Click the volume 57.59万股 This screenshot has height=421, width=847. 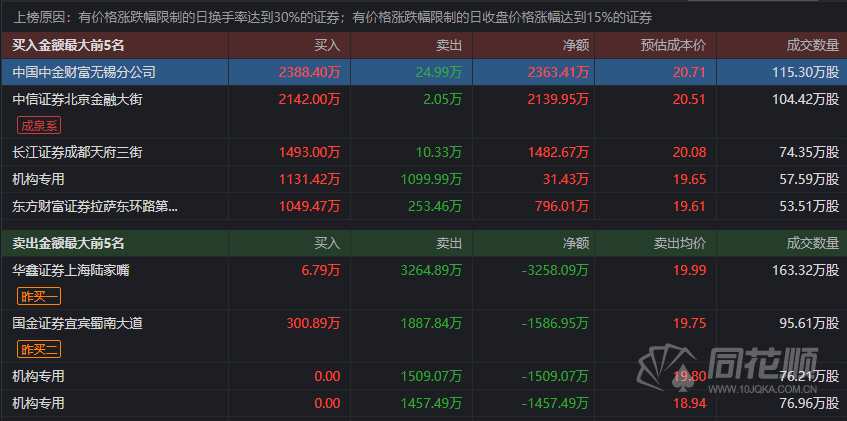pos(810,179)
